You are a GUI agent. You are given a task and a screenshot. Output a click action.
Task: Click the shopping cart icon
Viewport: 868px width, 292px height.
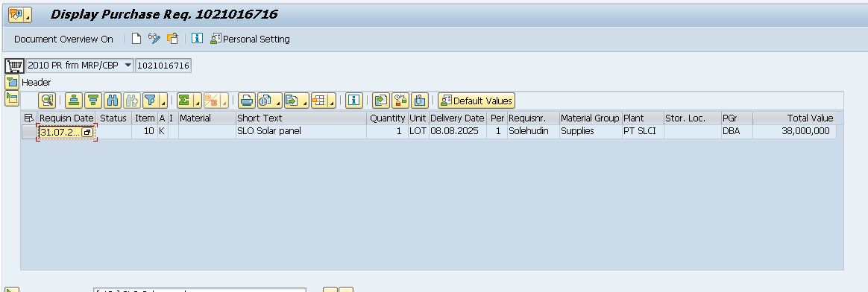[14, 66]
